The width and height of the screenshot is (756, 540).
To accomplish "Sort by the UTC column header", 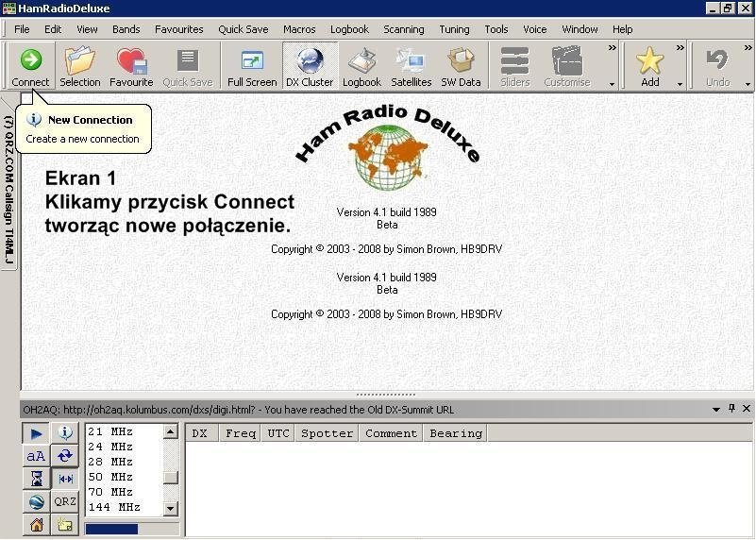I will pos(278,433).
